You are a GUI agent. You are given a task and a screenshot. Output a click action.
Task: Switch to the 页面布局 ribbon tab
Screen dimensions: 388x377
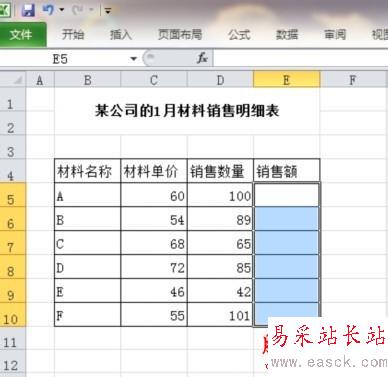[180, 34]
